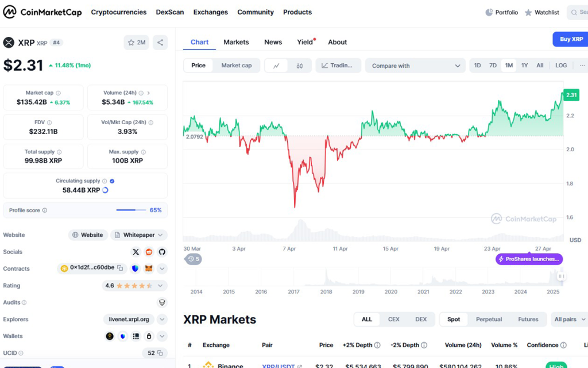Open the Reddit social link

(149, 252)
